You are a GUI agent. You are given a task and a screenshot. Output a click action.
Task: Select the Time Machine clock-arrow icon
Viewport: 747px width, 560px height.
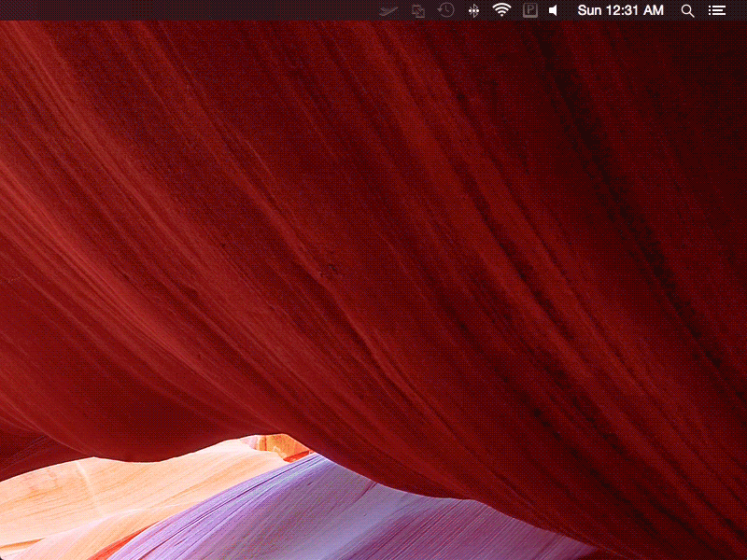point(446,10)
